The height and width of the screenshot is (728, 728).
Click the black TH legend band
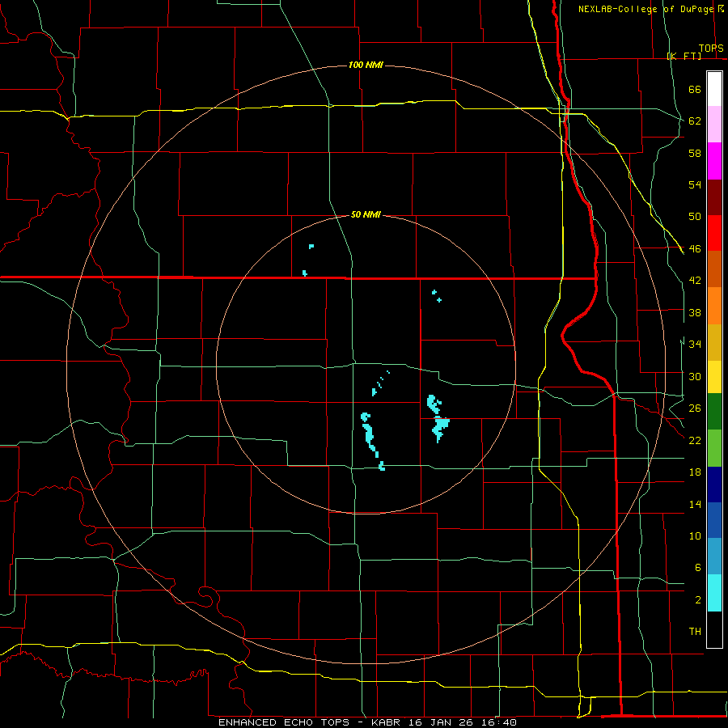click(x=714, y=629)
